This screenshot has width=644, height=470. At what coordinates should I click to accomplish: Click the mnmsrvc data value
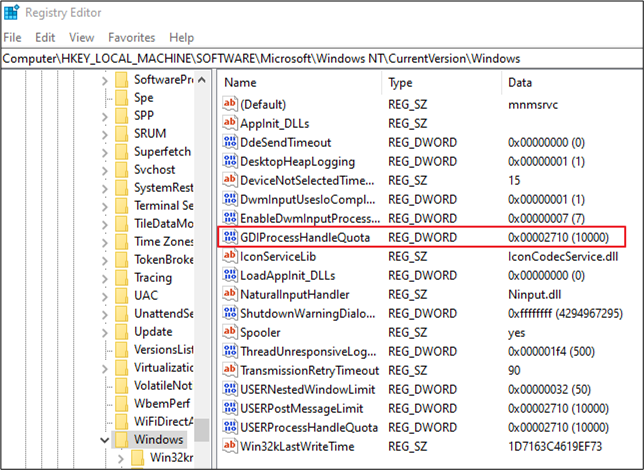pyautogui.click(x=533, y=104)
